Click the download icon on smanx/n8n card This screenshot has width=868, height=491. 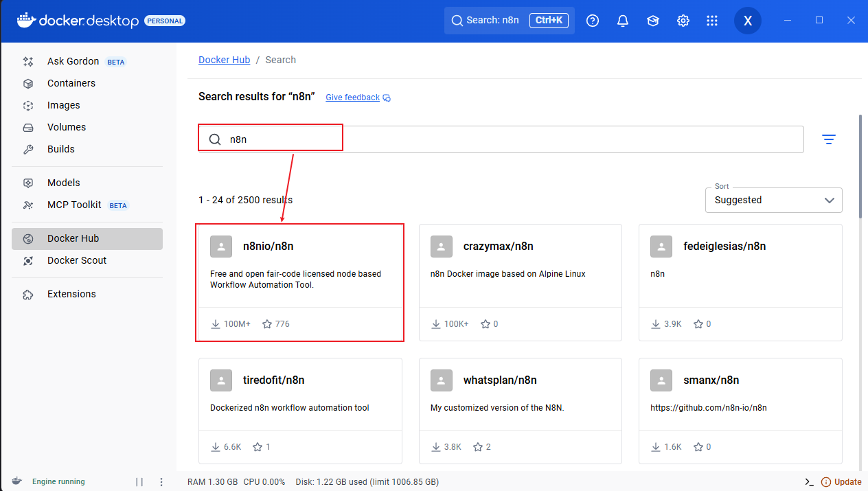[x=656, y=447]
